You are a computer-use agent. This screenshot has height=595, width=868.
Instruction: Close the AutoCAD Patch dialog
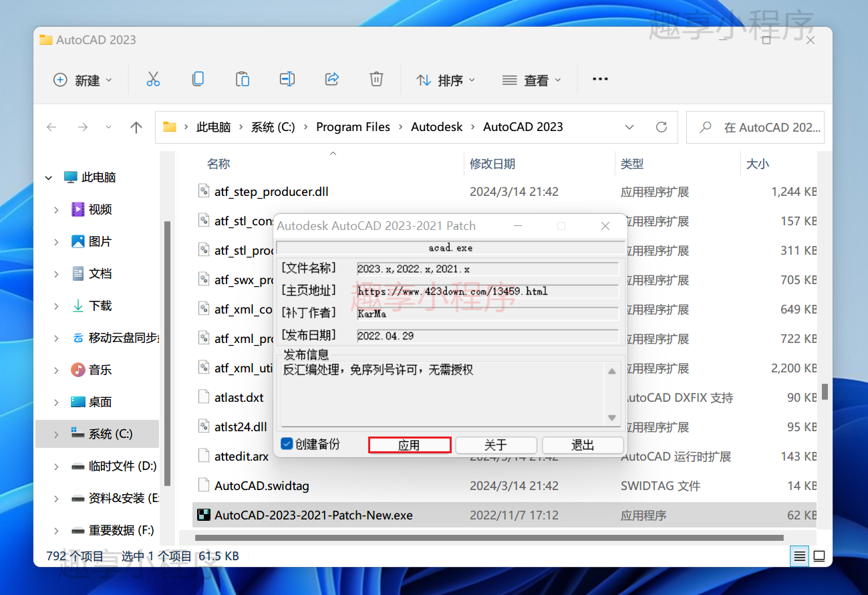605,226
